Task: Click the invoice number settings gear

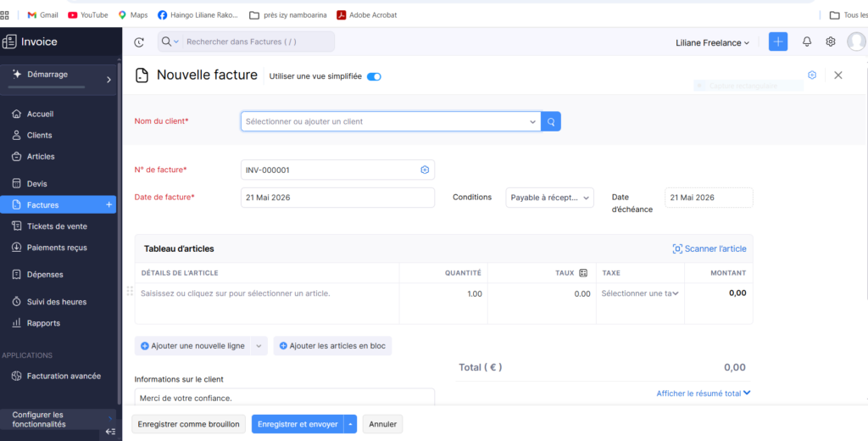Action: tap(425, 170)
